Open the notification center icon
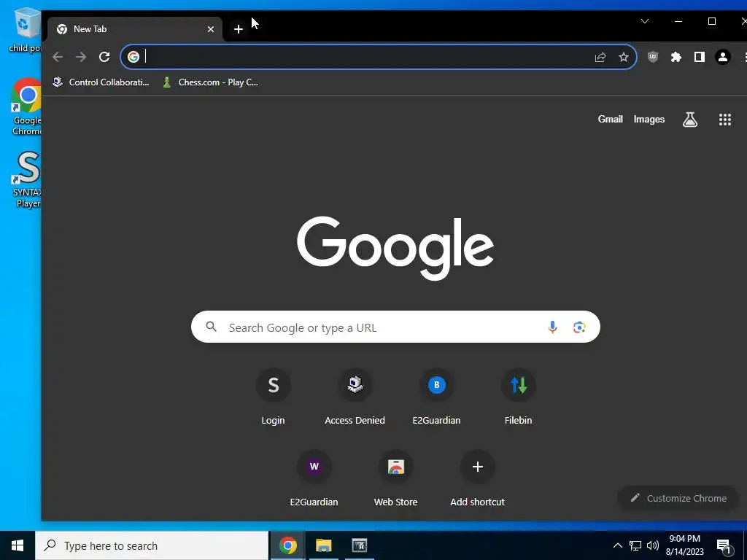Image resolution: width=747 pixels, height=560 pixels. (724, 547)
